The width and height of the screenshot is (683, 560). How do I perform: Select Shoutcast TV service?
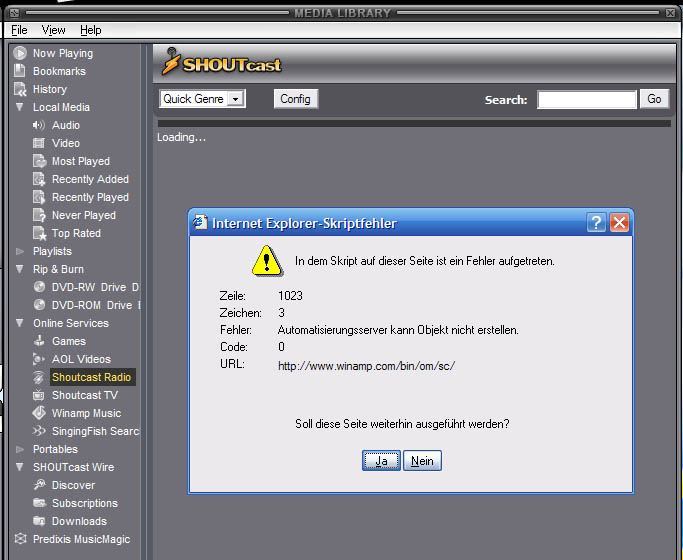[85, 395]
